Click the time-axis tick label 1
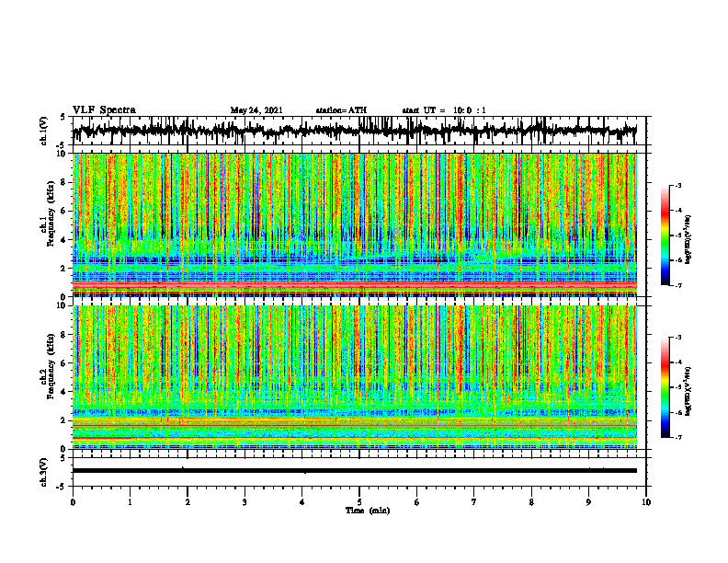 coord(130,502)
